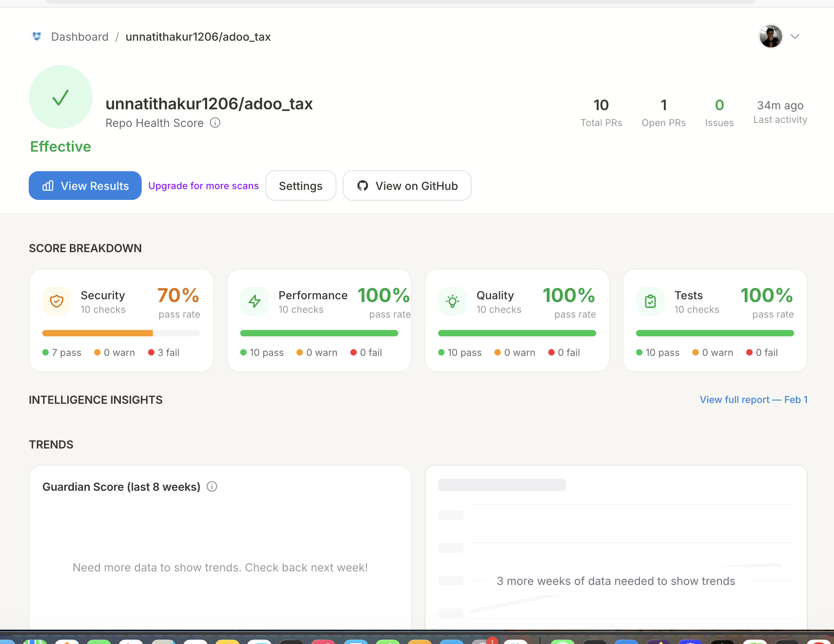
Task: Click the Security 70% pass rate card
Action: point(178,296)
